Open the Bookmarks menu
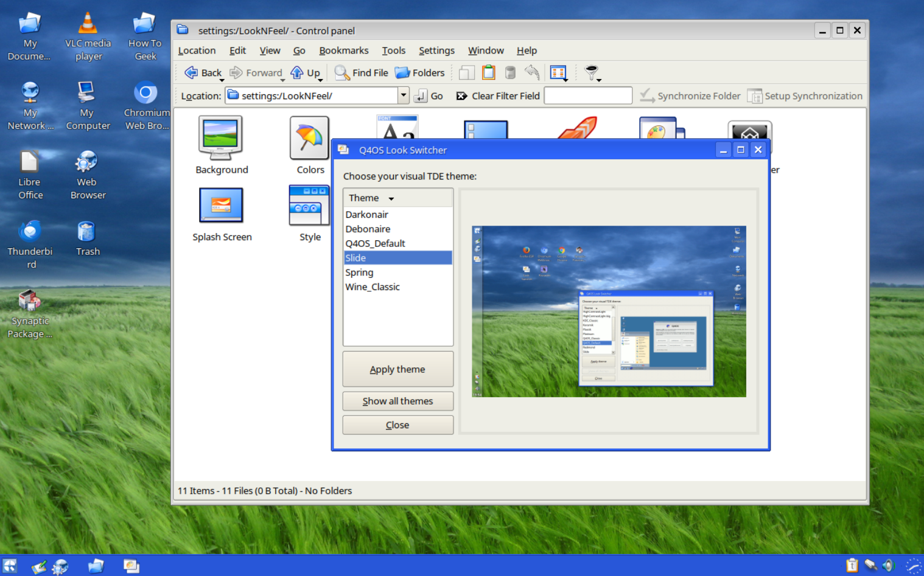924x576 pixels. pos(344,50)
